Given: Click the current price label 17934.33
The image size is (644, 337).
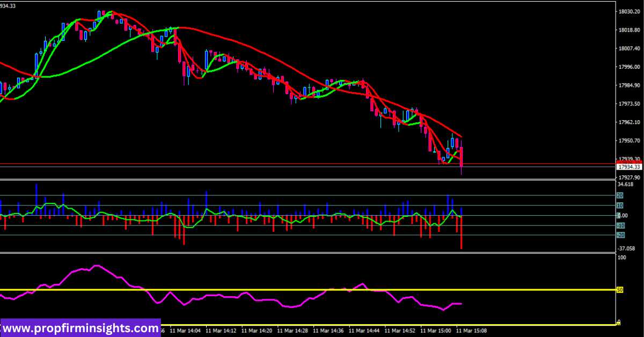Looking at the screenshot, I should [629, 167].
